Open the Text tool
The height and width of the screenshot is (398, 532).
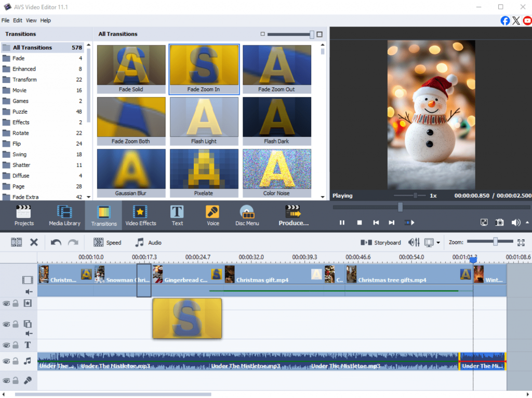tap(177, 215)
